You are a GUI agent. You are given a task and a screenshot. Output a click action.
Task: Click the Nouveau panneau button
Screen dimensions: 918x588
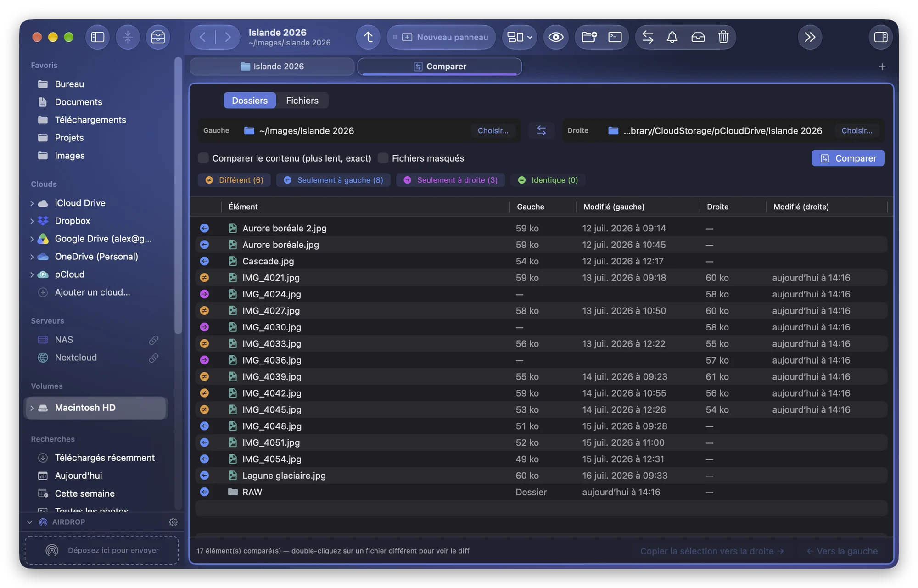[x=441, y=37]
